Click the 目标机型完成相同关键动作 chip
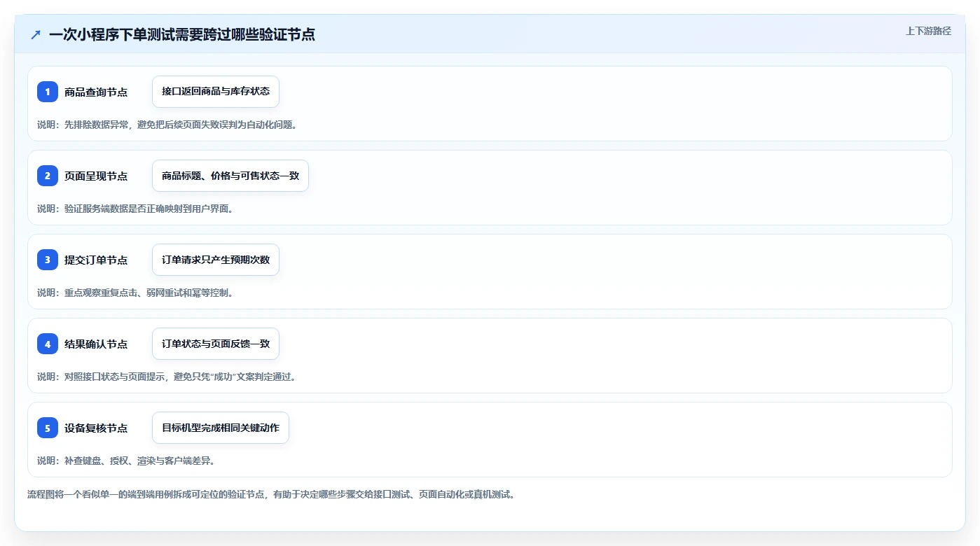 (x=221, y=428)
